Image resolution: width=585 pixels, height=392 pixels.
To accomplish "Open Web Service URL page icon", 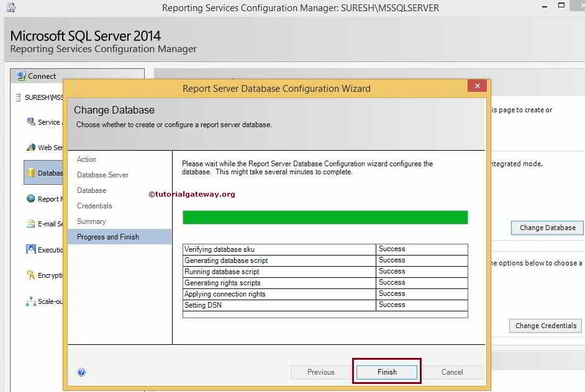I will point(31,148).
